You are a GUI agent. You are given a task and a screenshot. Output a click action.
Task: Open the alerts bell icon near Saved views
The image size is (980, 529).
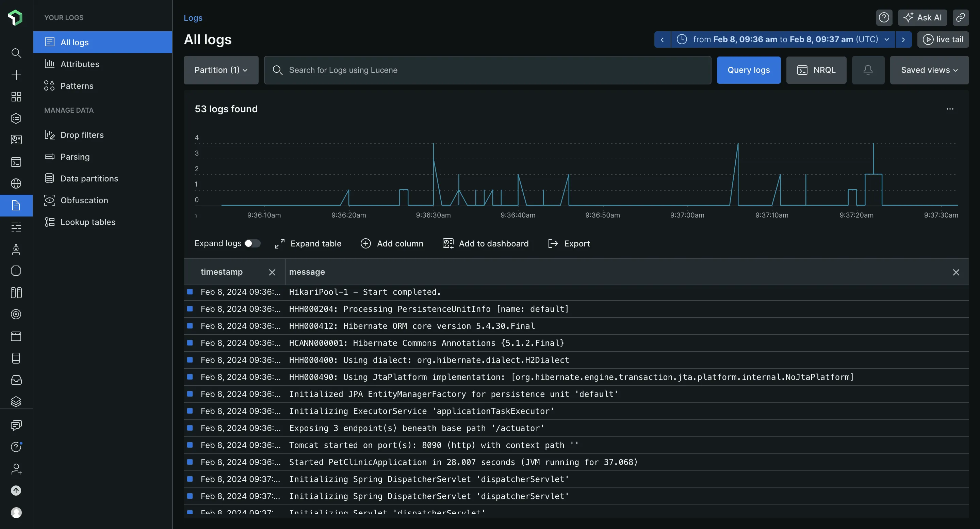tap(868, 70)
